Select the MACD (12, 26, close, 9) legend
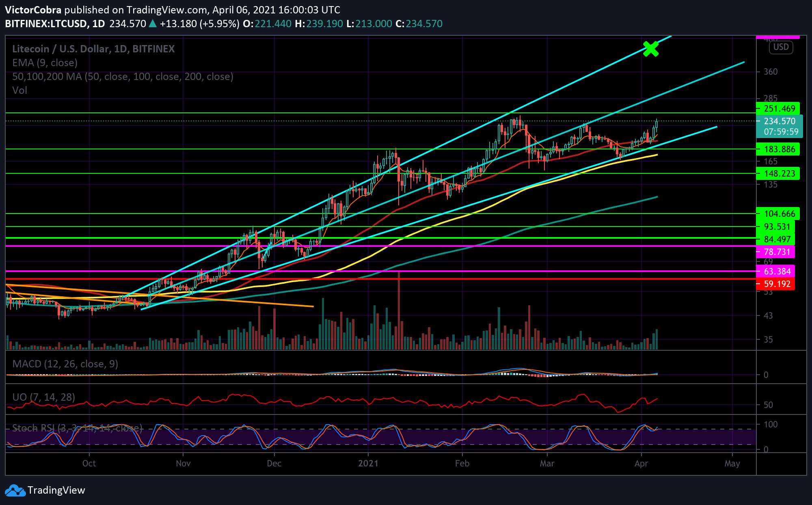The height and width of the screenshot is (505, 812). click(65, 364)
